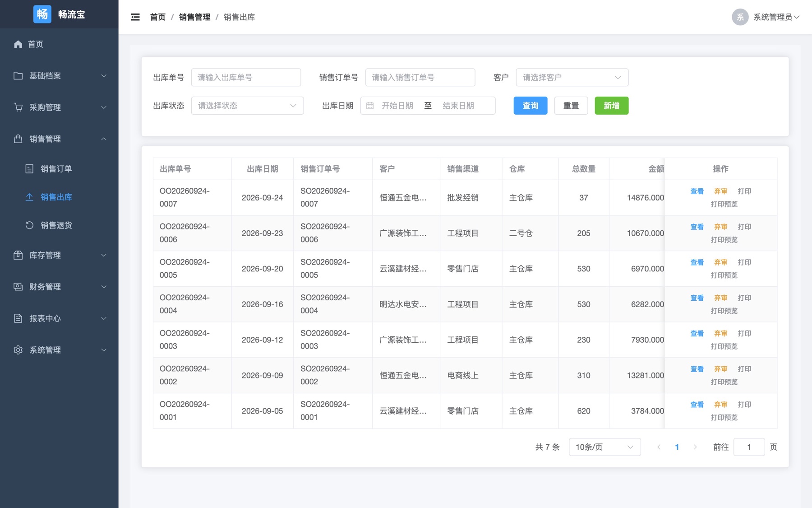Expand 系统管理 menu chevron

click(x=104, y=350)
